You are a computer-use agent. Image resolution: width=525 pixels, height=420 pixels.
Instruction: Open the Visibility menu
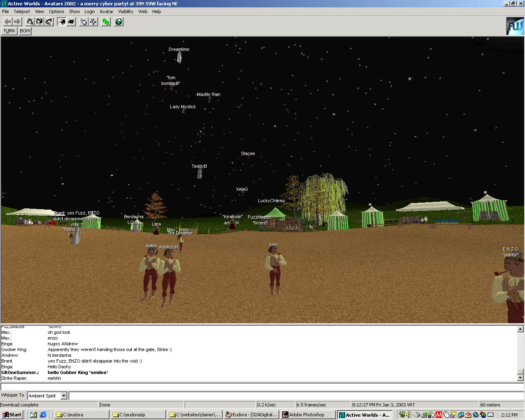click(x=126, y=11)
